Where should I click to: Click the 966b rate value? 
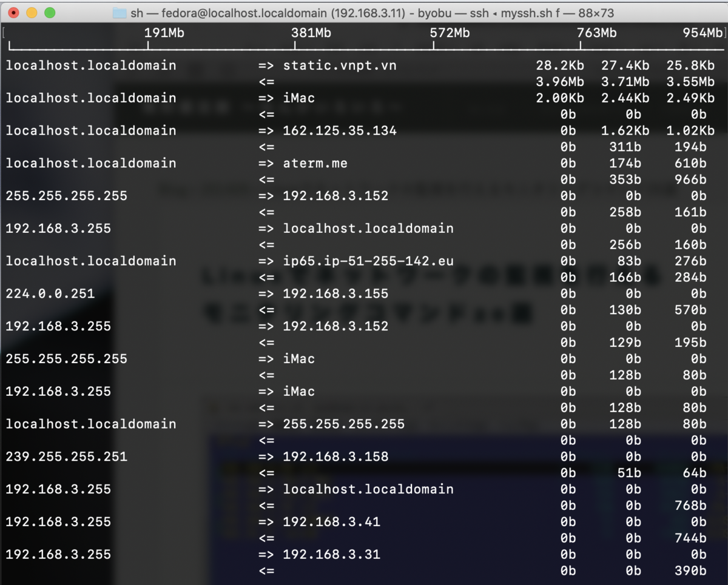click(x=690, y=179)
